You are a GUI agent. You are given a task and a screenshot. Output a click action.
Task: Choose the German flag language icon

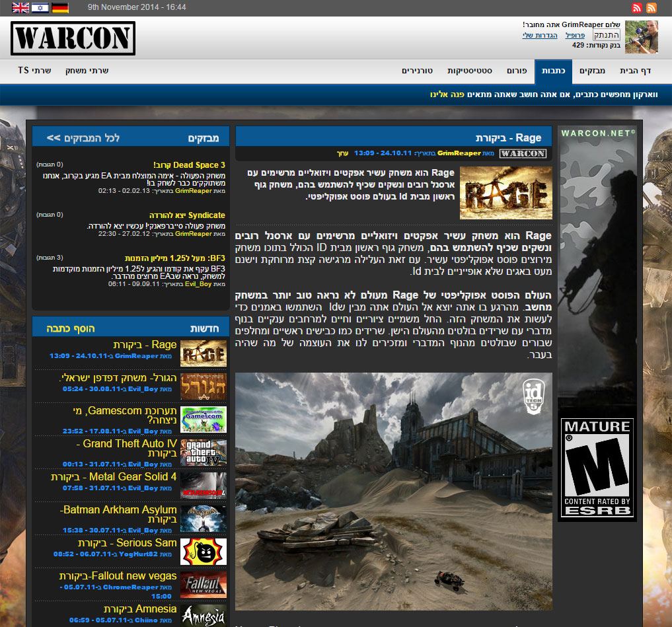60,7
